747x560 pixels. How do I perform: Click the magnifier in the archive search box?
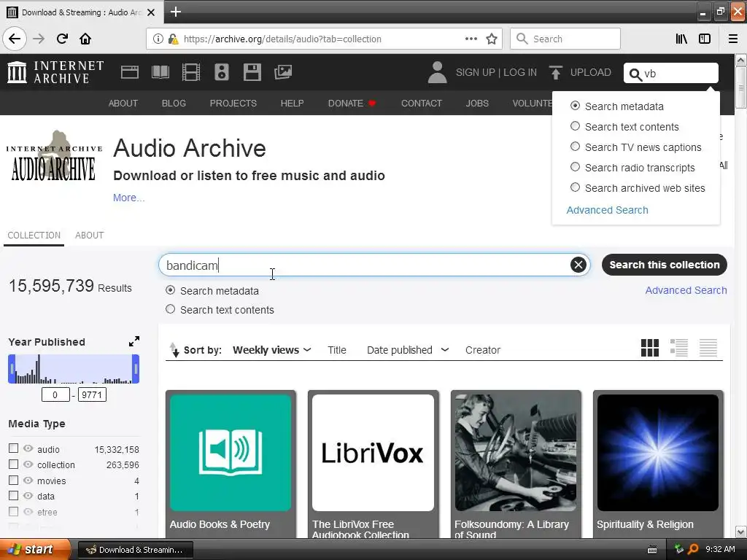point(635,74)
